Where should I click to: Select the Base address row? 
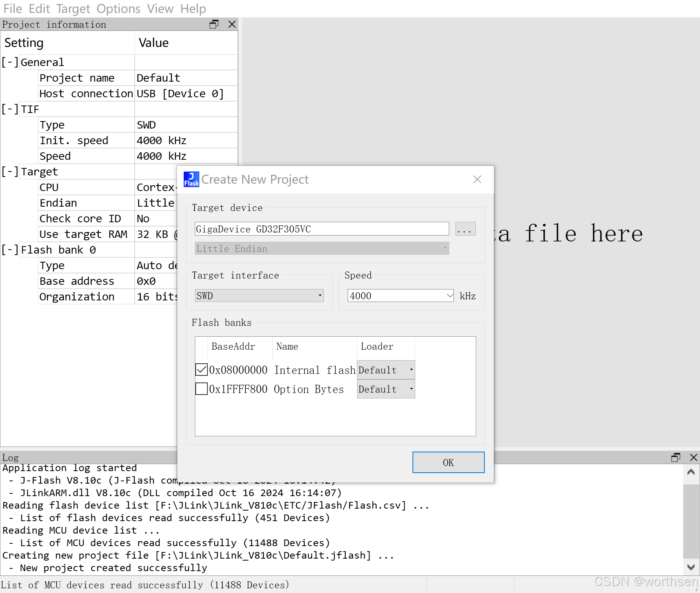(x=108, y=281)
